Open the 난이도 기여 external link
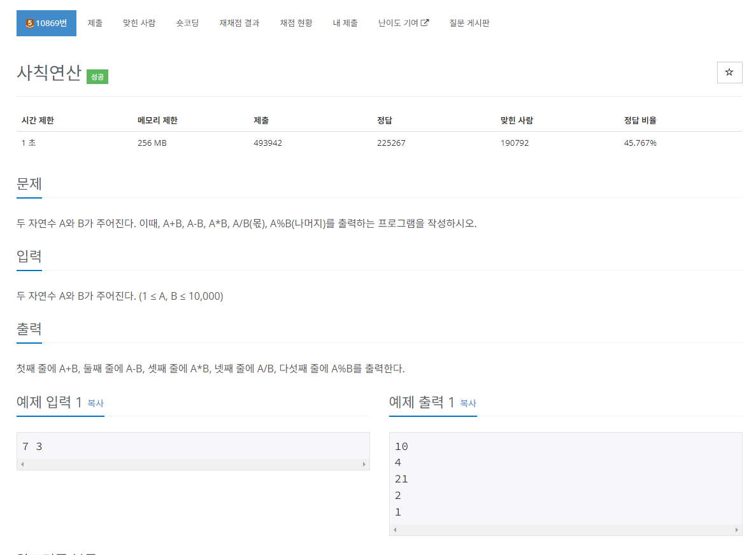 (403, 23)
